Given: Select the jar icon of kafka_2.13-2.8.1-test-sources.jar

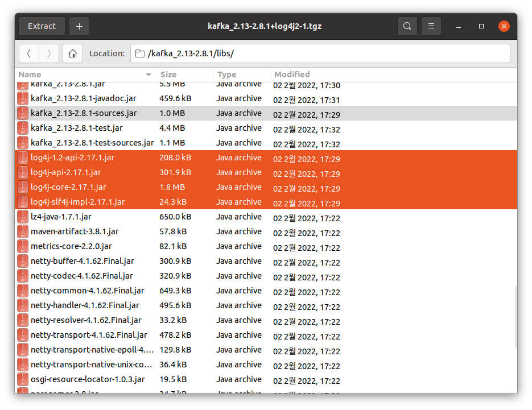Looking at the screenshot, I should pos(23,143).
